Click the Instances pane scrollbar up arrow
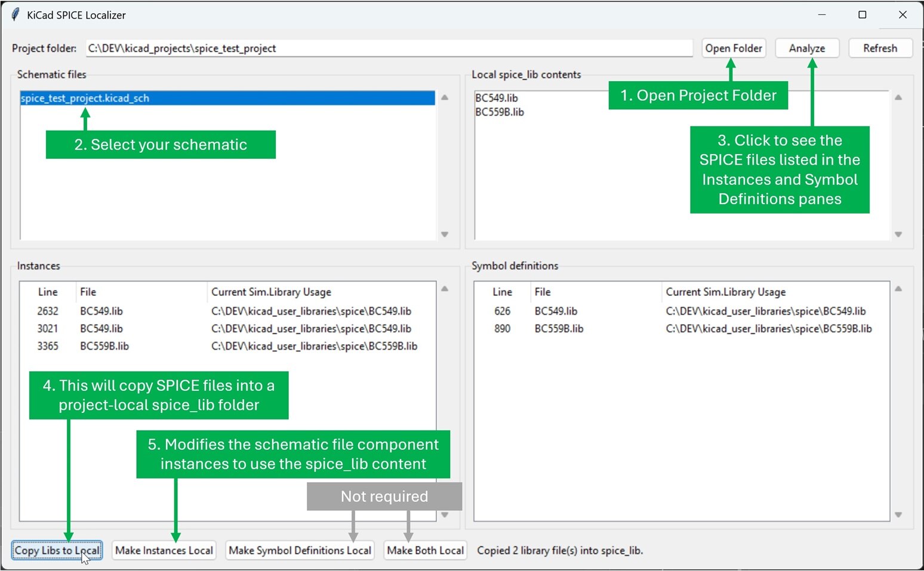Viewport: 924px width, 571px height. coord(445,289)
